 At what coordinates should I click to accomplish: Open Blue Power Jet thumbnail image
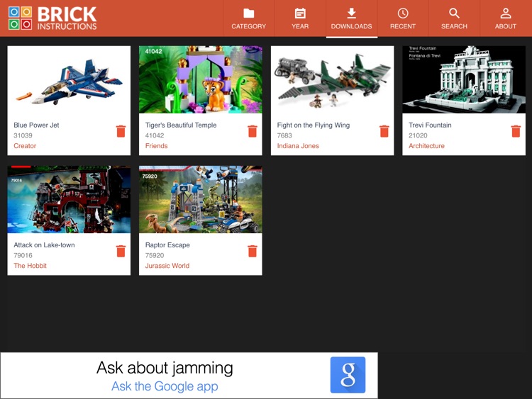click(x=69, y=79)
